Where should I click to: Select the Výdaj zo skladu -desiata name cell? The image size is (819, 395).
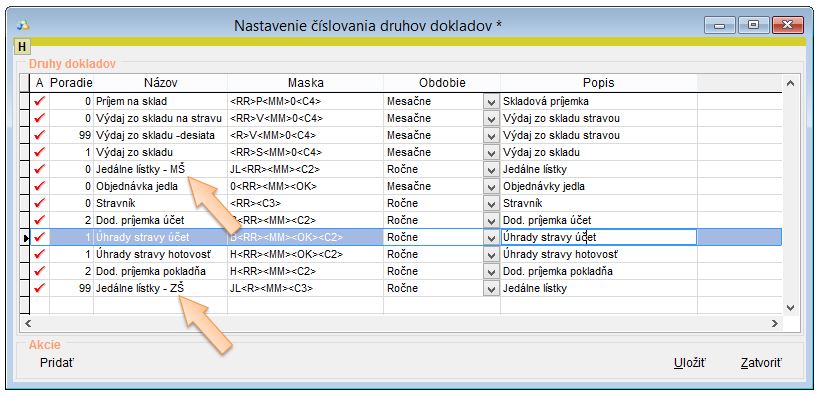click(160, 135)
